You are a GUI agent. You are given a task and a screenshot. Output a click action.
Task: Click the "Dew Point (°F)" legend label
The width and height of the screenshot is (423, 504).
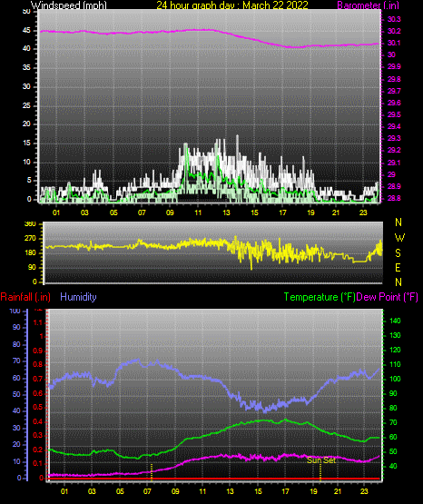click(388, 297)
